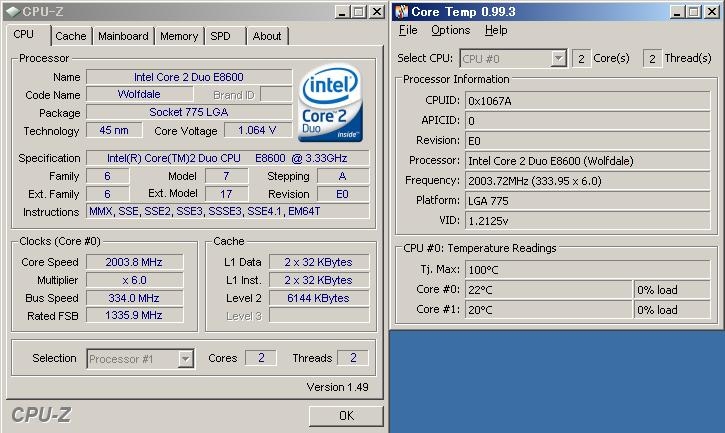Click the Revision E0 field in Core Temp
Image resolution: width=725 pixels, height=433 pixels.
click(x=587, y=141)
